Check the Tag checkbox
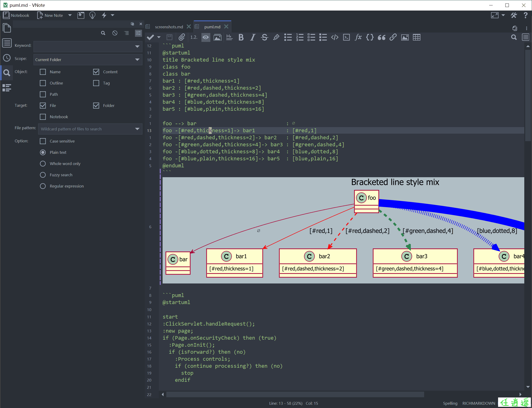This screenshot has height=408, width=532. (96, 83)
